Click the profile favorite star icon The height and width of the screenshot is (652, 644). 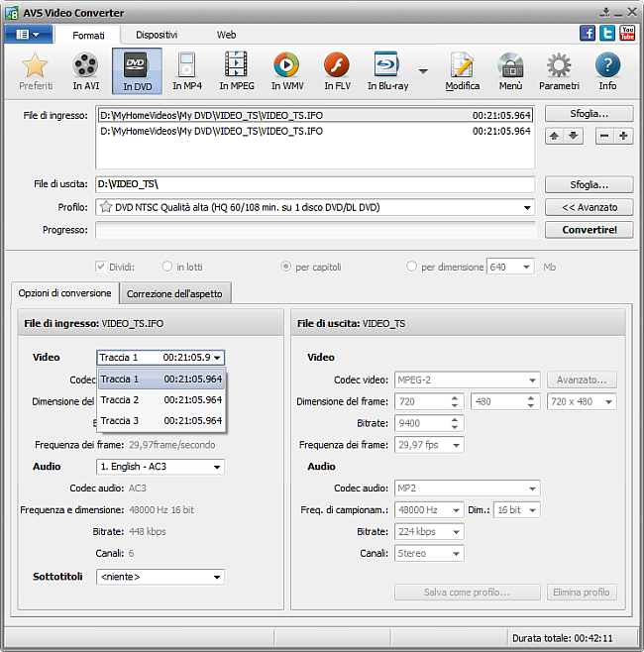pos(106,207)
